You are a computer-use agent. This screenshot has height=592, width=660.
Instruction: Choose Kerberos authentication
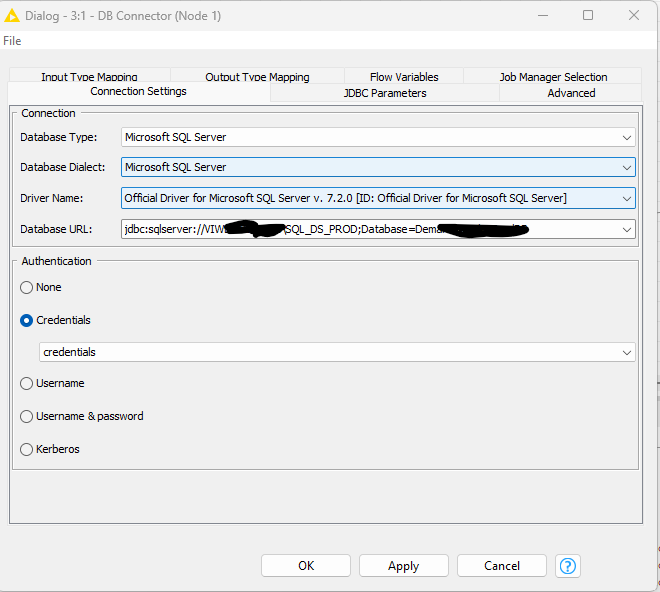coord(27,449)
